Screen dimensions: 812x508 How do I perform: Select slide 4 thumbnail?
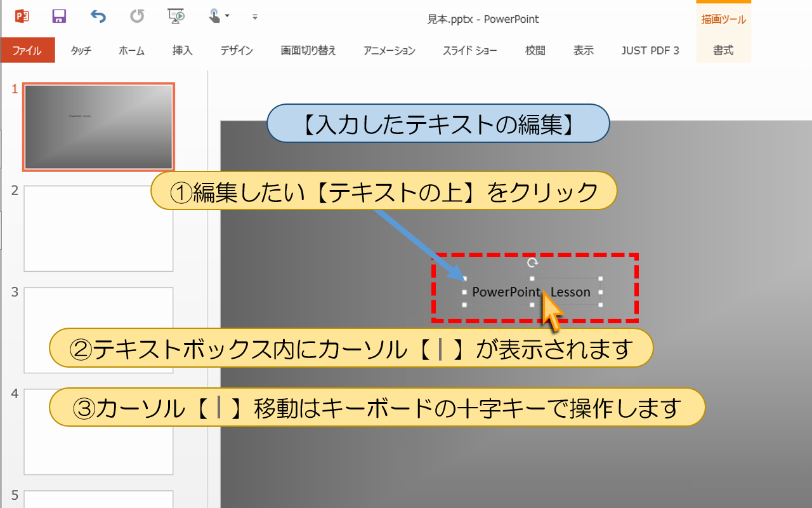pos(98,432)
